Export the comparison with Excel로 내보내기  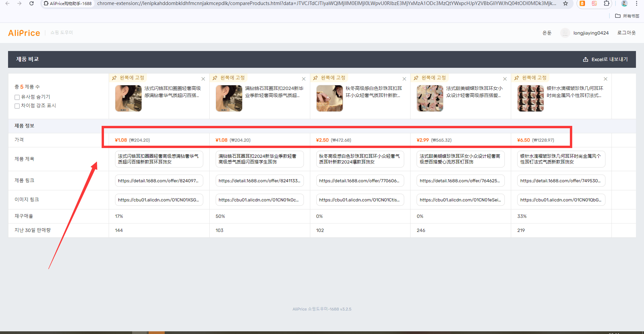tap(605, 59)
